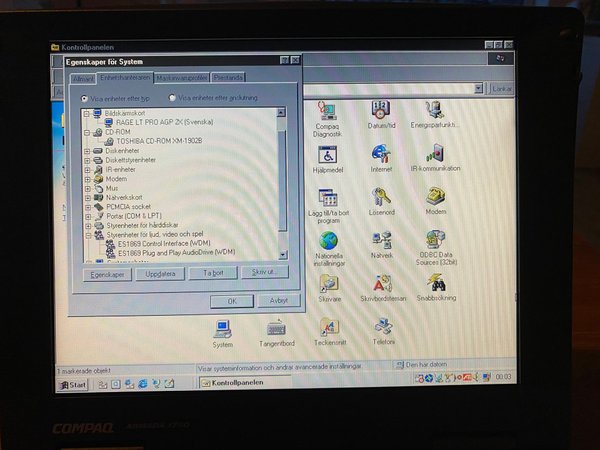
Task: Switch to the Maskinvaruprofiler tab
Action: (182, 78)
